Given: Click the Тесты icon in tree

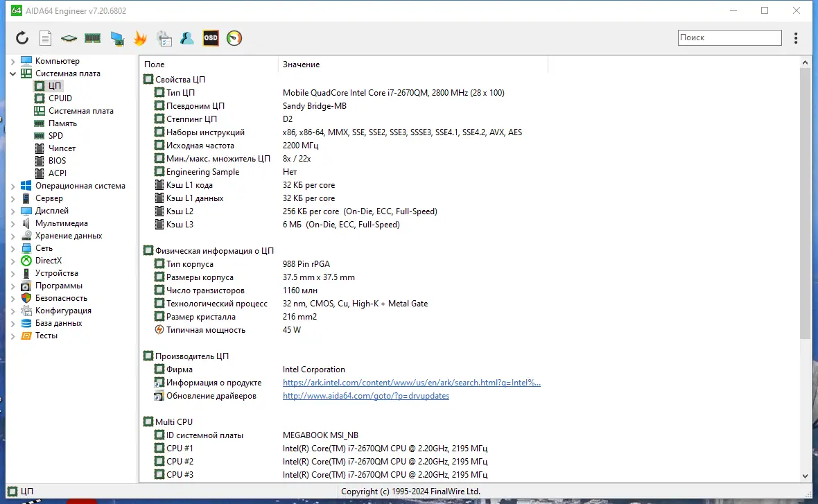Looking at the screenshot, I should coord(26,336).
